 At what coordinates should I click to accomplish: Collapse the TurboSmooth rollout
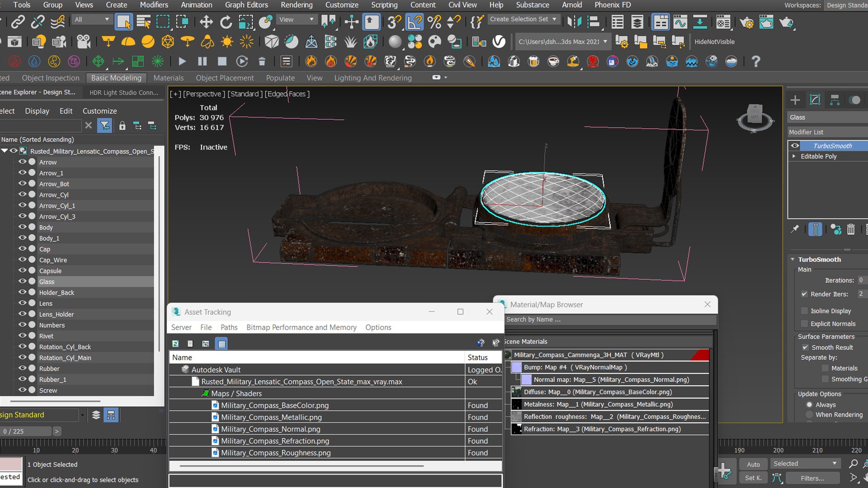tap(793, 259)
